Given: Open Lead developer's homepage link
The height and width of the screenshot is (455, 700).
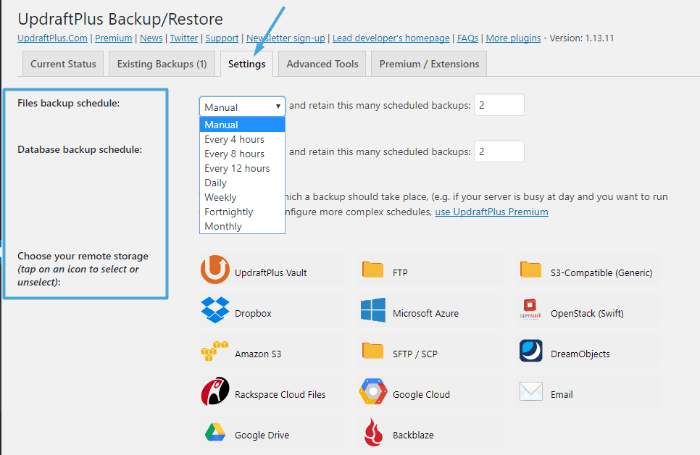Looking at the screenshot, I should pyautogui.click(x=391, y=38).
